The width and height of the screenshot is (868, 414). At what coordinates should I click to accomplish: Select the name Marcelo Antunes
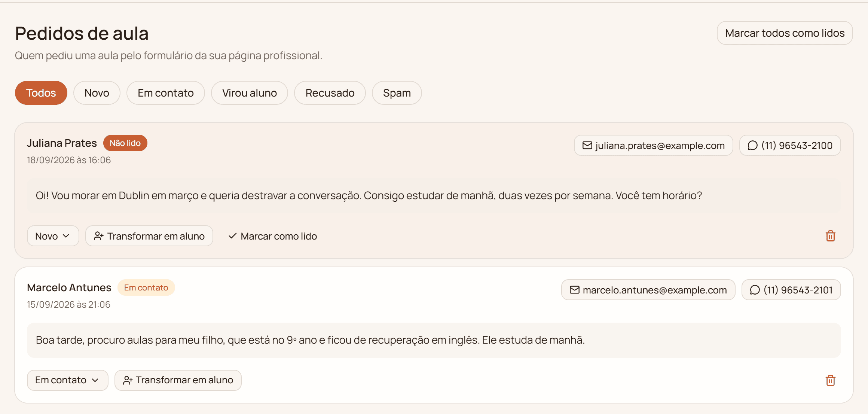(69, 287)
